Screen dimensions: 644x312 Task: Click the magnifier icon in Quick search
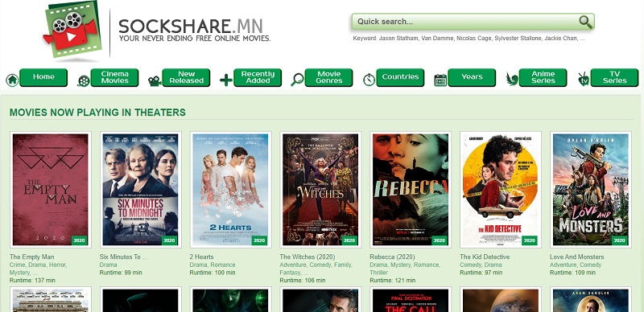(x=585, y=22)
